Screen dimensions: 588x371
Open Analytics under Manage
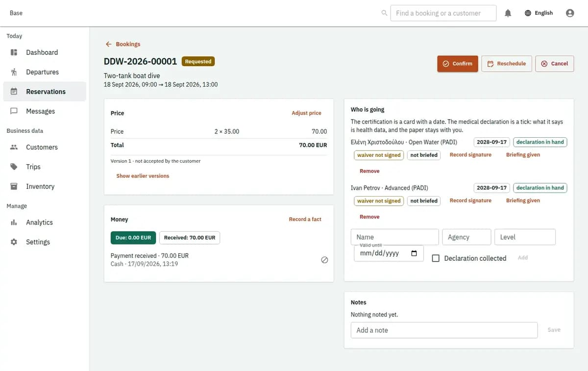click(x=45, y=223)
